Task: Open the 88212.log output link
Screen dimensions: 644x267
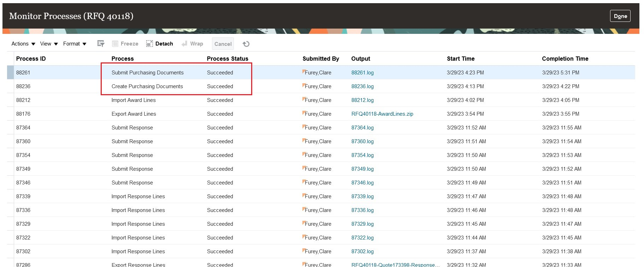Action: [x=362, y=100]
